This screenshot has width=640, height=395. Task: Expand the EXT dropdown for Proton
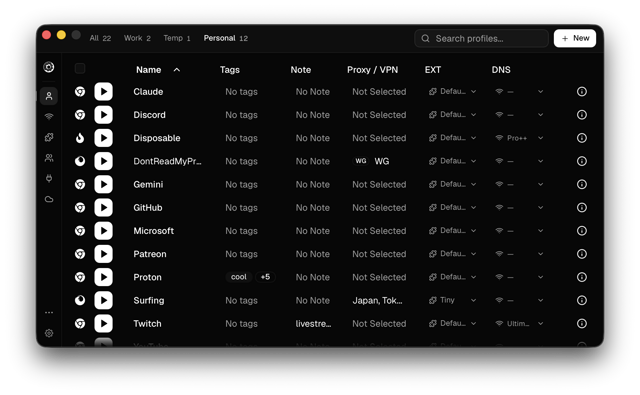point(452,277)
